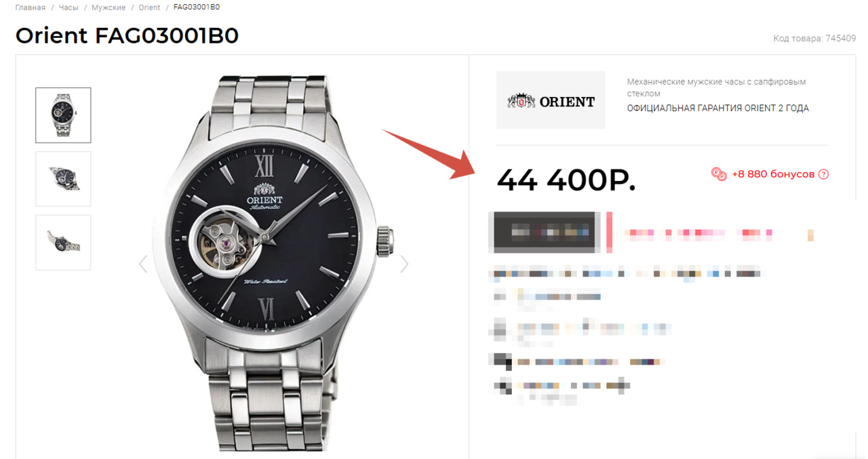Open the Orient brand logo
Screen dimensions: 868x459
pyautogui.click(x=551, y=100)
